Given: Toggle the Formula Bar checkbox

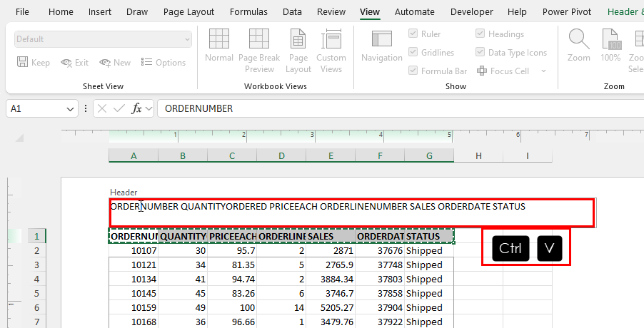Looking at the screenshot, I should pyautogui.click(x=413, y=71).
